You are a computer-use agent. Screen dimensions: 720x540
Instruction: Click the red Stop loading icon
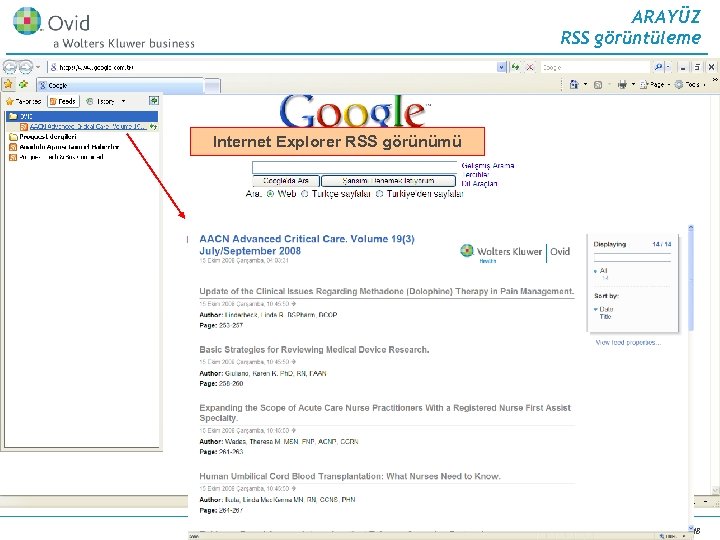point(530,67)
